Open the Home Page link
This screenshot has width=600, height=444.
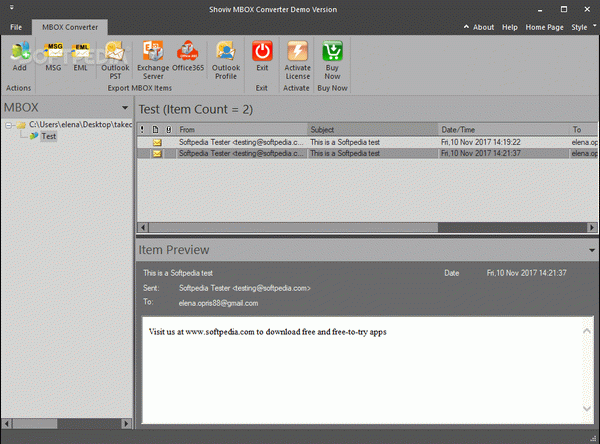[x=544, y=27]
